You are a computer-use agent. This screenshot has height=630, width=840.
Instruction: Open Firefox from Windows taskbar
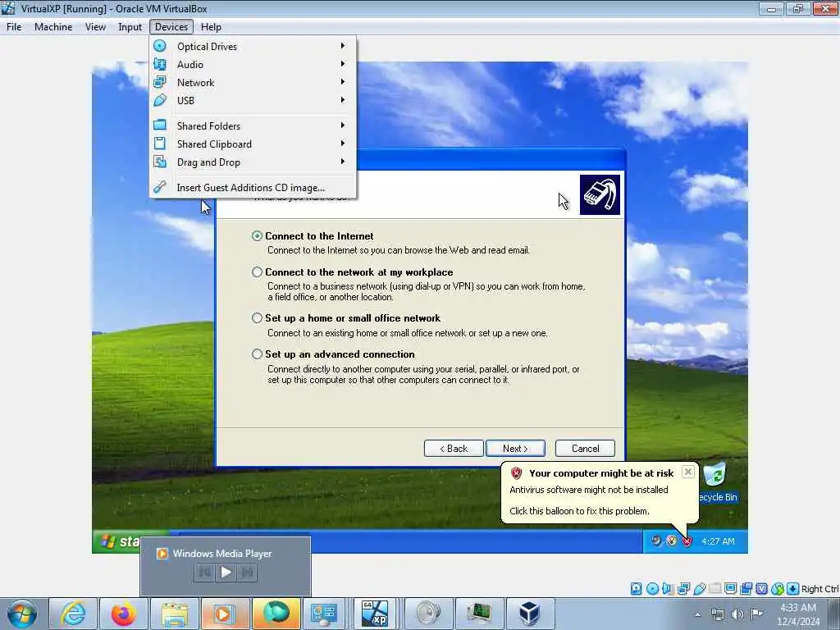(124, 614)
